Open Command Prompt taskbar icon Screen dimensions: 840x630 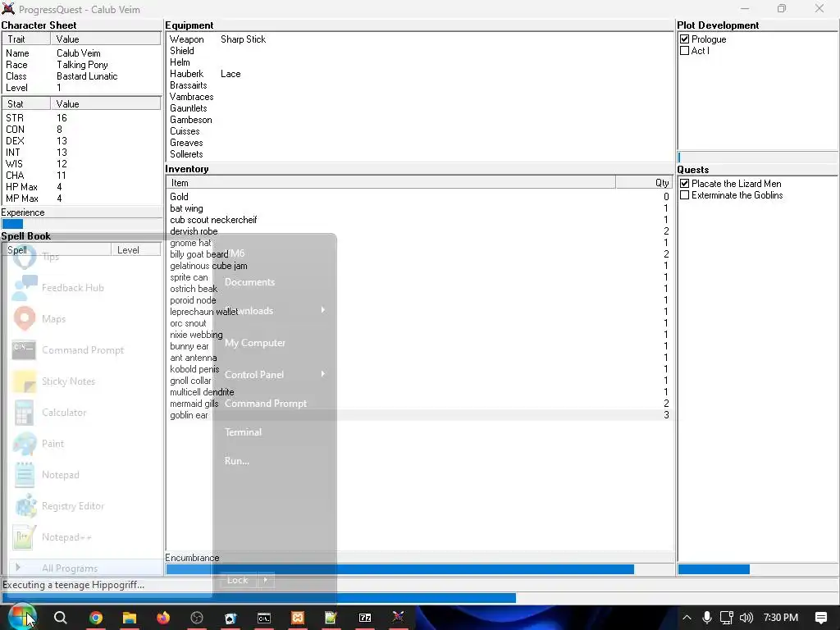263,618
